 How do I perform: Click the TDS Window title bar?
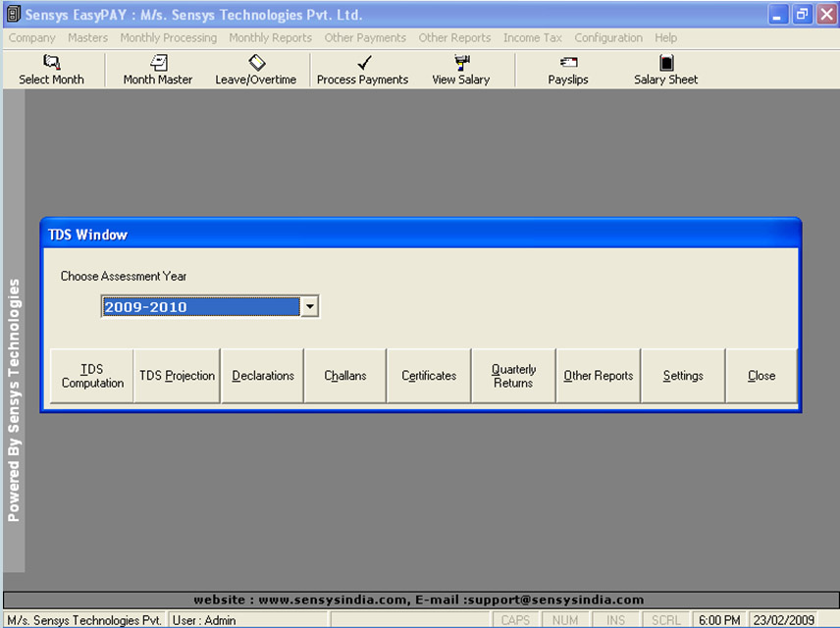[x=421, y=235]
